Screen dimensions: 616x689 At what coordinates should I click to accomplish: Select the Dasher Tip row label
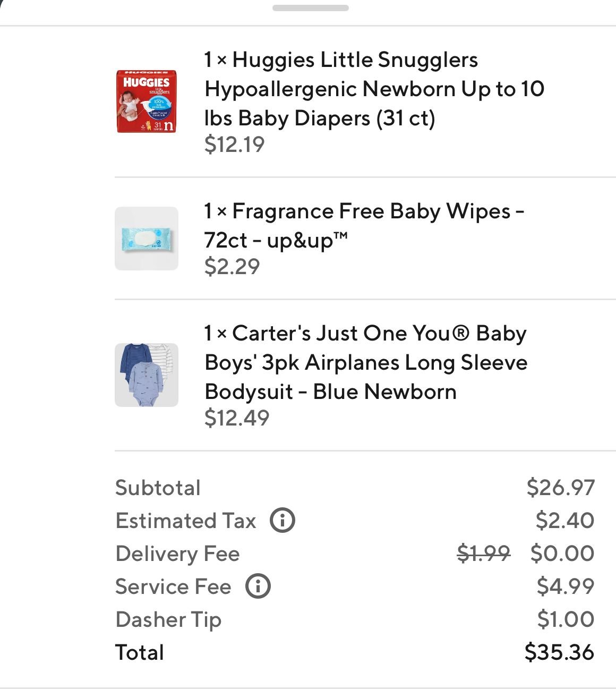point(168,619)
